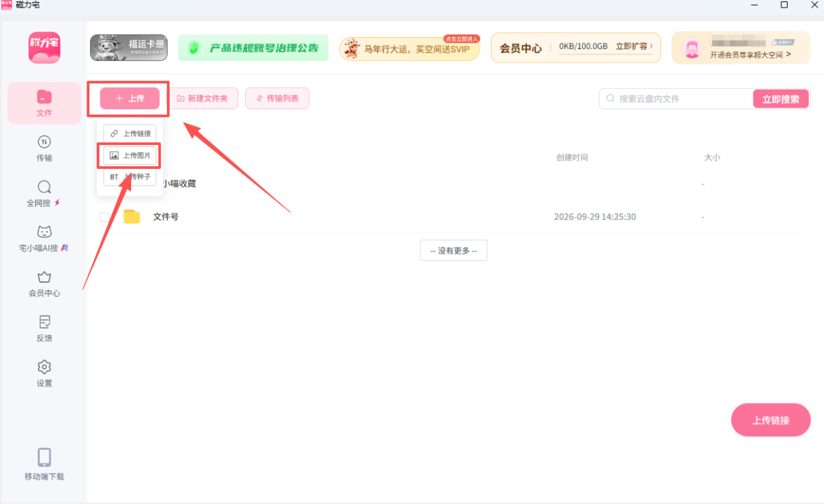The width and height of the screenshot is (824, 504).
Task: Open the 文件 section in sidebar
Action: pos(45,103)
